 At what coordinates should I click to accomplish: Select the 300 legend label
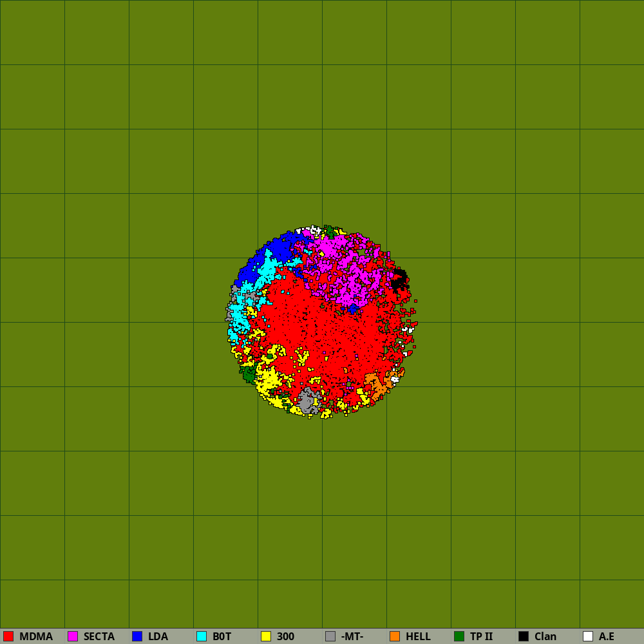[x=285, y=637]
